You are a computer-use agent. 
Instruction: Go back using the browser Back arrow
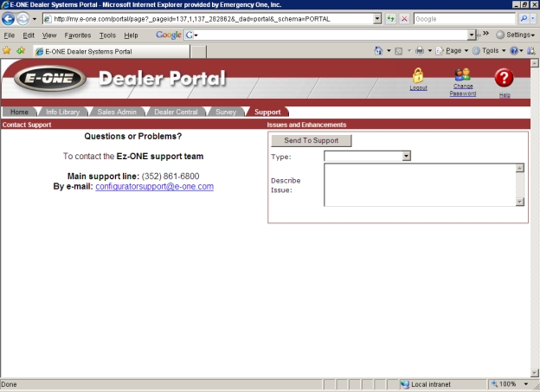(x=8, y=18)
